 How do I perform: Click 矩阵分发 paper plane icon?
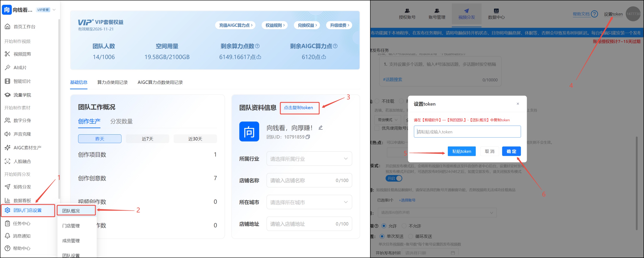(x=8, y=187)
